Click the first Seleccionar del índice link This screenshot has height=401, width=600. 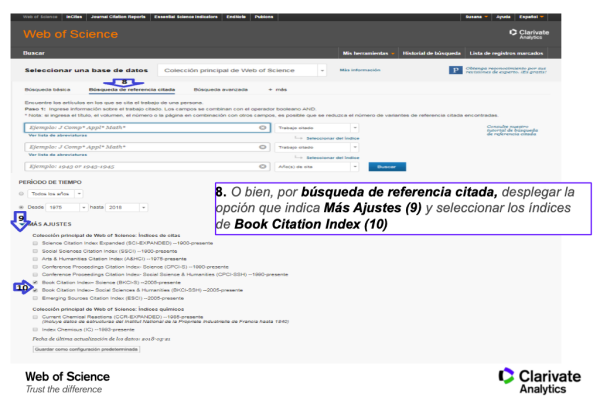[333, 138]
